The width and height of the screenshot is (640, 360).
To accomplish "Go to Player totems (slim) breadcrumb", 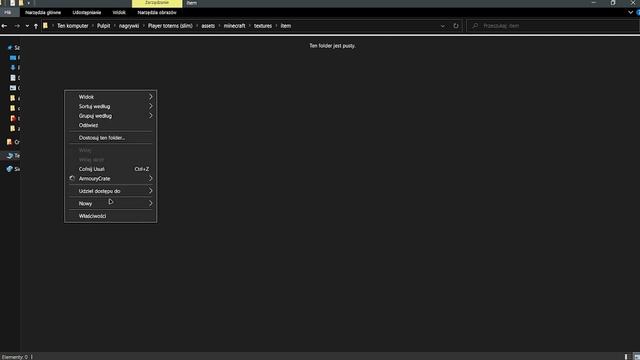I will 170,26.
